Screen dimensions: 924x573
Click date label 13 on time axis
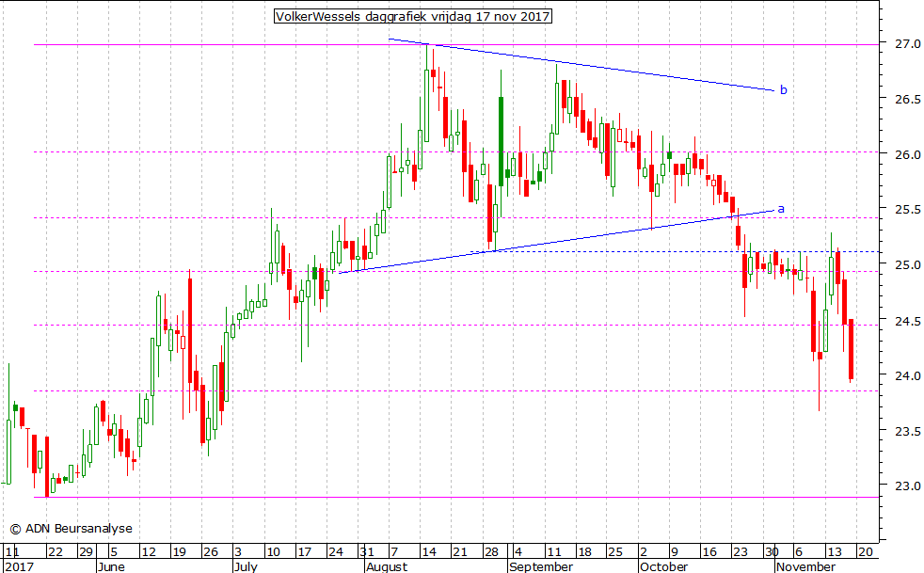click(834, 552)
